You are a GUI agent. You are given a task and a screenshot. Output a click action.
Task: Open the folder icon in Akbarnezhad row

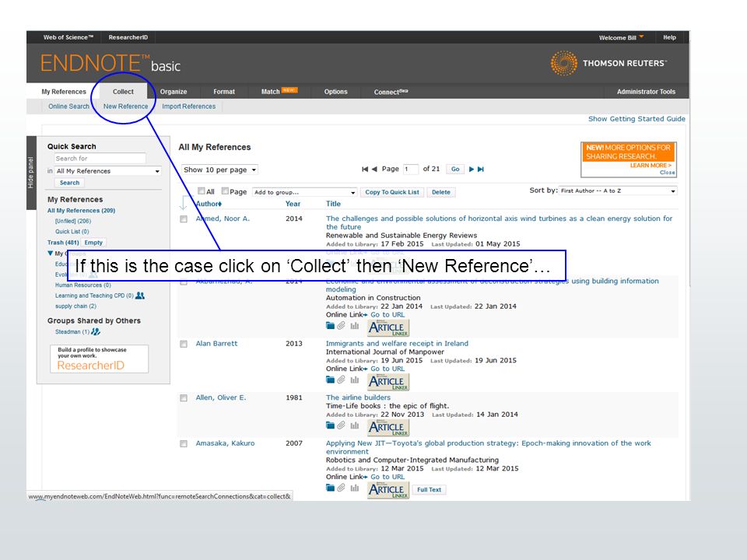pyautogui.click(x=330, y=326)
